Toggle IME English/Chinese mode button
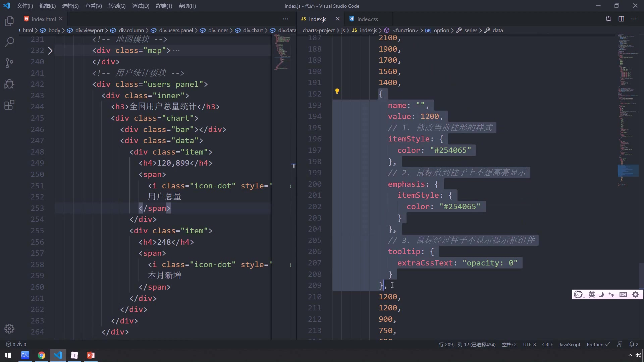This screenshot has width=644, height=362. click(x=592, y=294)
